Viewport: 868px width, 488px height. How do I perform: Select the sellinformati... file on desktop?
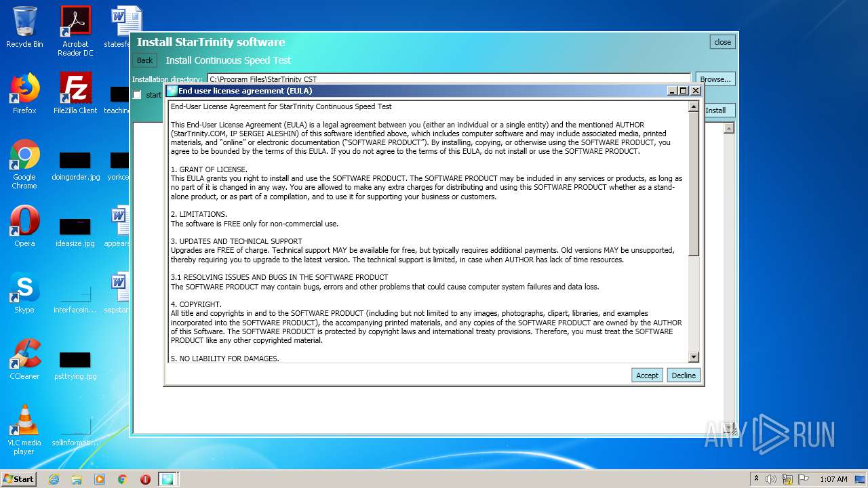(x=75, y=432)
